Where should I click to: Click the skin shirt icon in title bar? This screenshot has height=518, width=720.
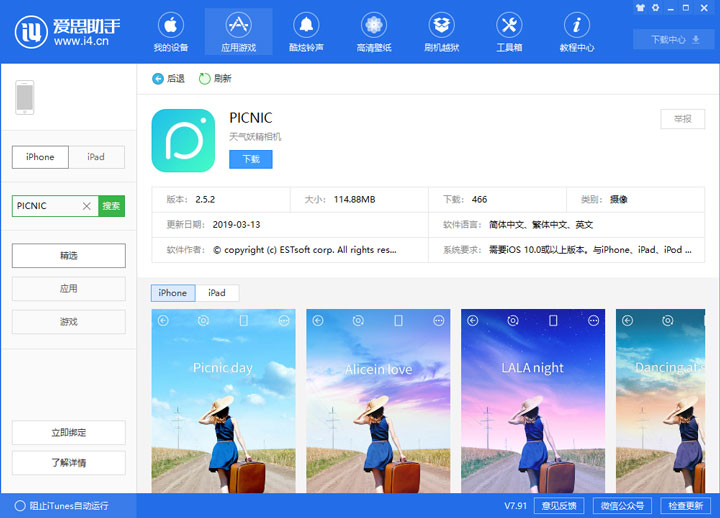640,8
